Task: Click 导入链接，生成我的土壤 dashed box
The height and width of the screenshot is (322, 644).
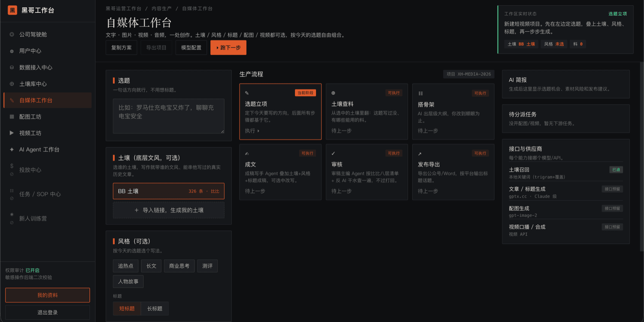Action: [169, 210]
